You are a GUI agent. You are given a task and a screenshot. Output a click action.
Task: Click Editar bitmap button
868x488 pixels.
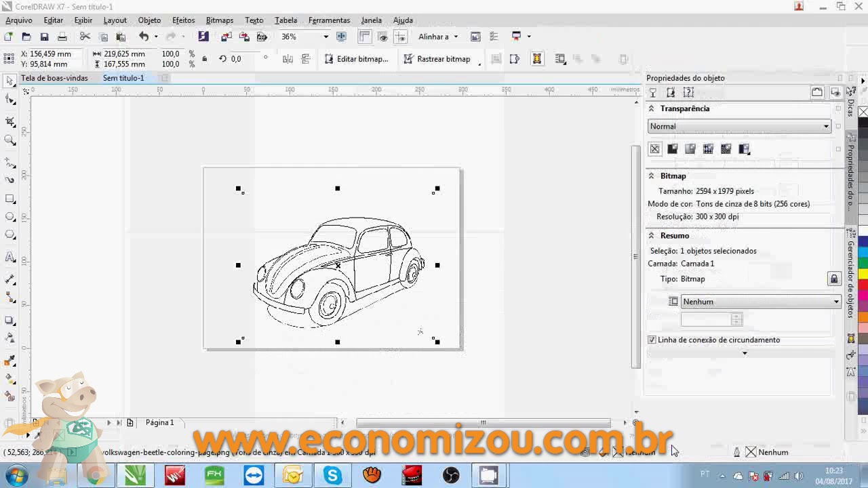(356, 59)
